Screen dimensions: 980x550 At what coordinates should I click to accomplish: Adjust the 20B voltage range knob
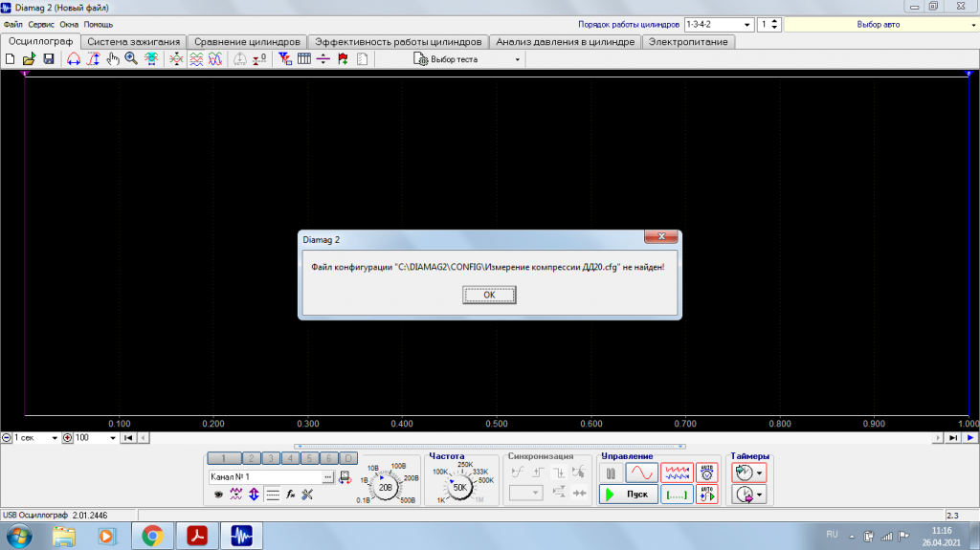point(386,487)
